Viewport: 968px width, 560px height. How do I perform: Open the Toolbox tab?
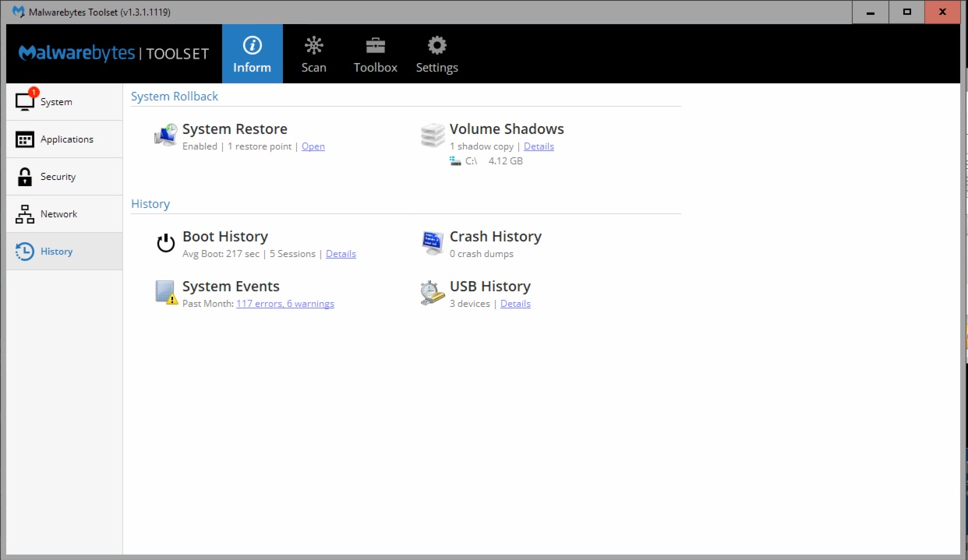click(376, 54)
